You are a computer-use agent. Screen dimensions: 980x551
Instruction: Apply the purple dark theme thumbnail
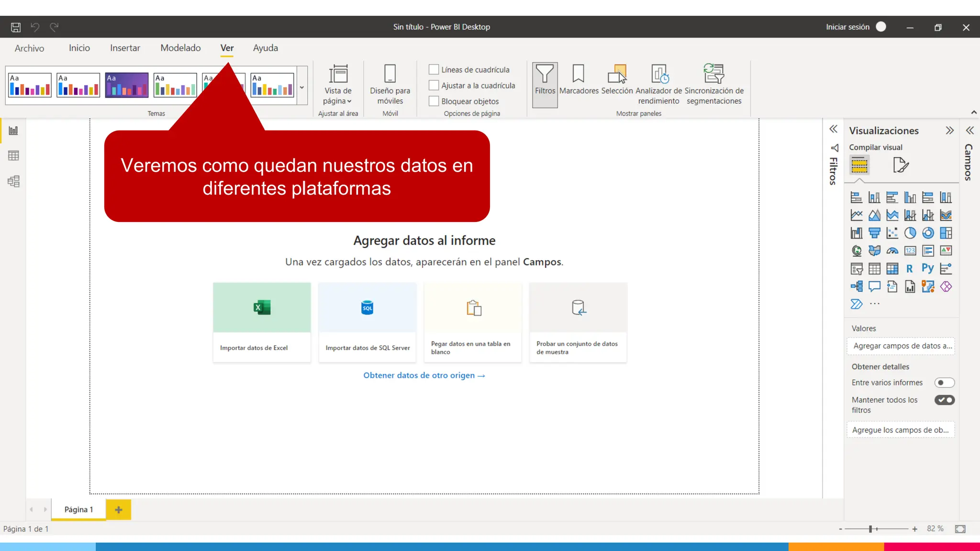127,85
